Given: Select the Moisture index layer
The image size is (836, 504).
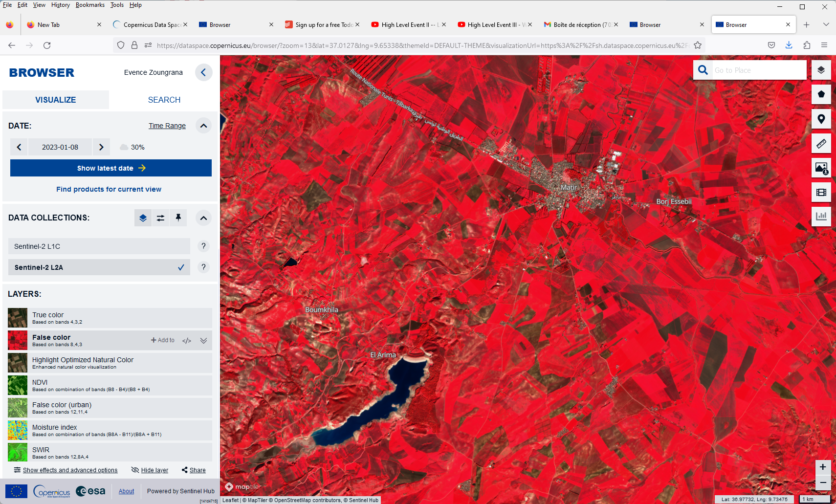Looking at the screenshot, I should [x=110, y=430].
